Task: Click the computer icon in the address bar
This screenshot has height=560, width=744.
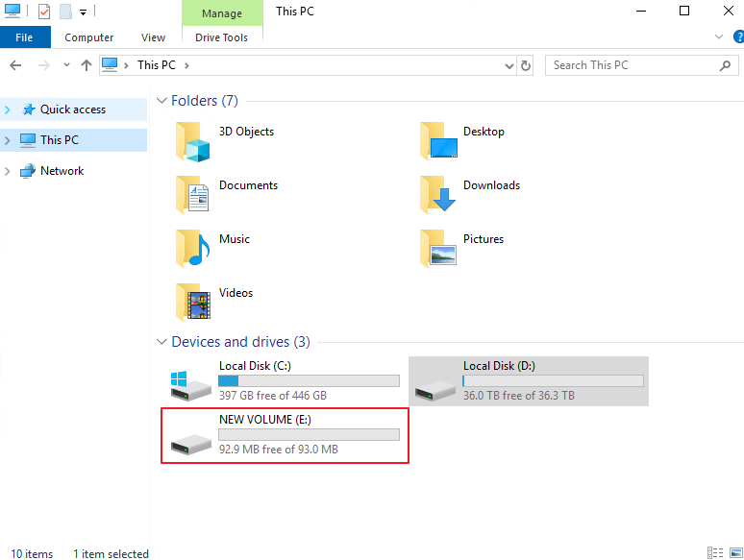Action: tap(110, 65)
